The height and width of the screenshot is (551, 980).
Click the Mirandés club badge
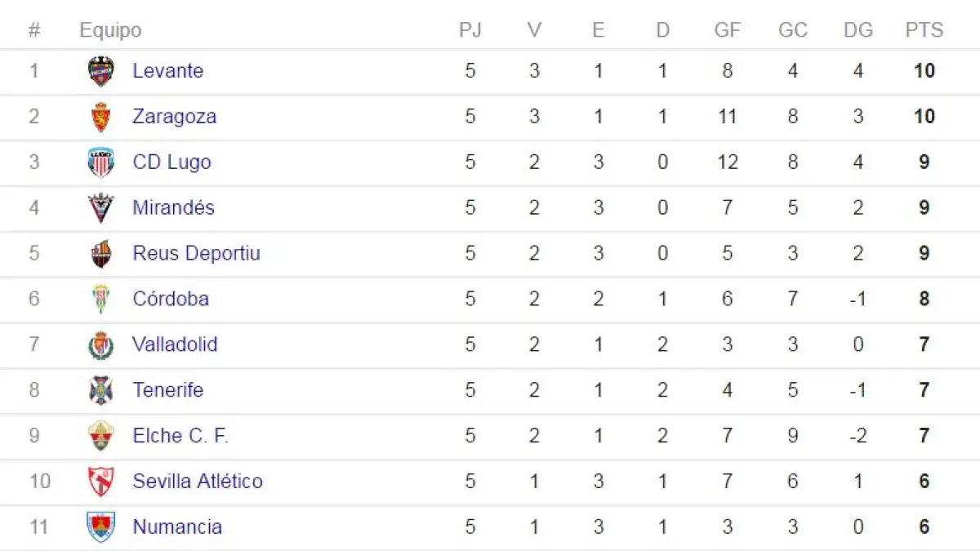101,208
